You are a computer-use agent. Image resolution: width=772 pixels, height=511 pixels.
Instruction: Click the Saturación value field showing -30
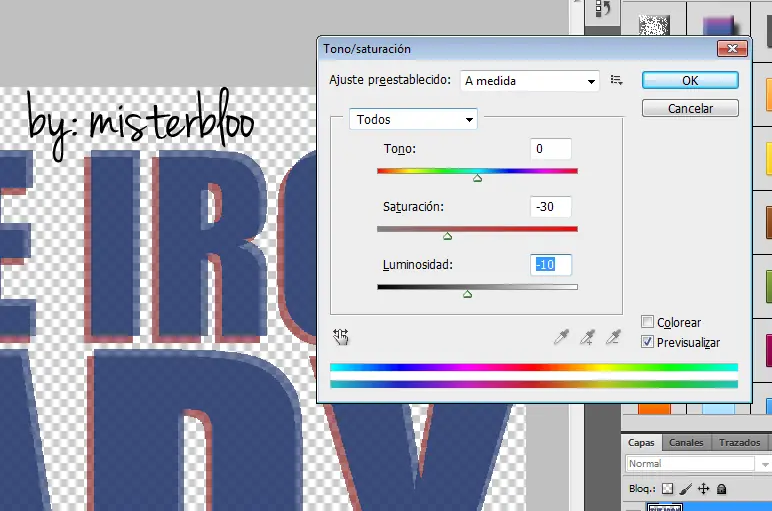[x=550, y=207]
